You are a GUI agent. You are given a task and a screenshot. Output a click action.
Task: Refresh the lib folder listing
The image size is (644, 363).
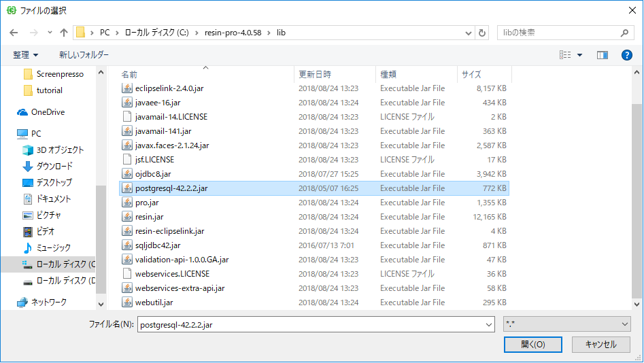[x=482, y=33]
